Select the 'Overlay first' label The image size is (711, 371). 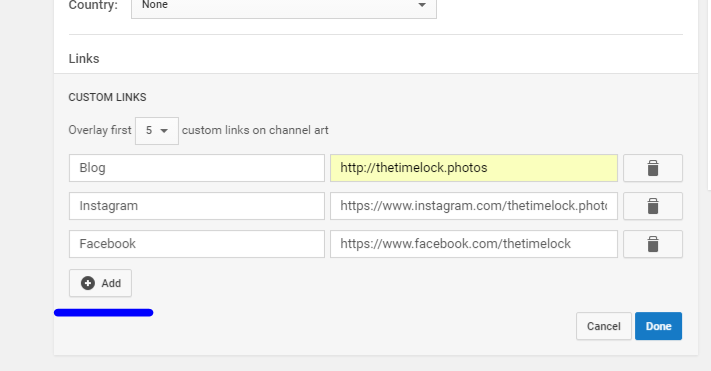pos(100,130)
